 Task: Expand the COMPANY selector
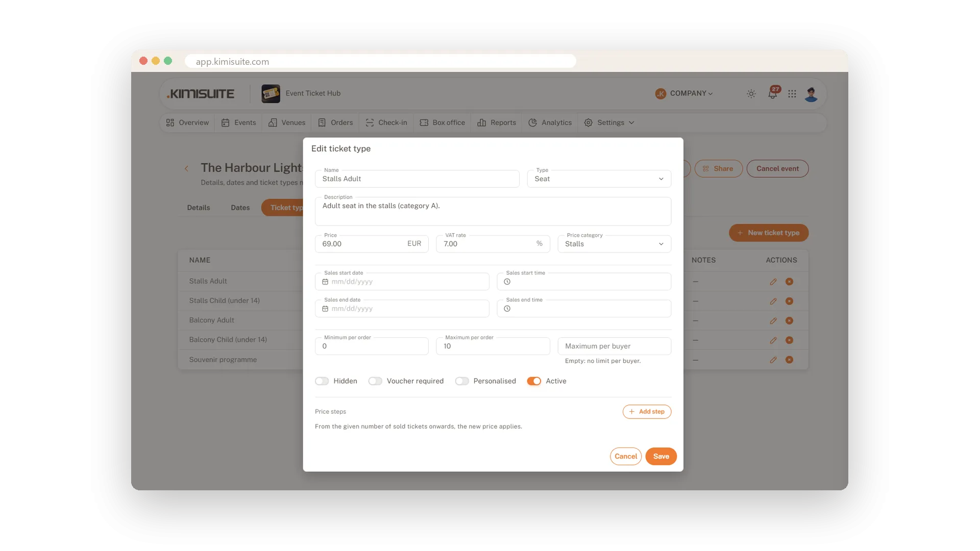[x=684, y=93]
